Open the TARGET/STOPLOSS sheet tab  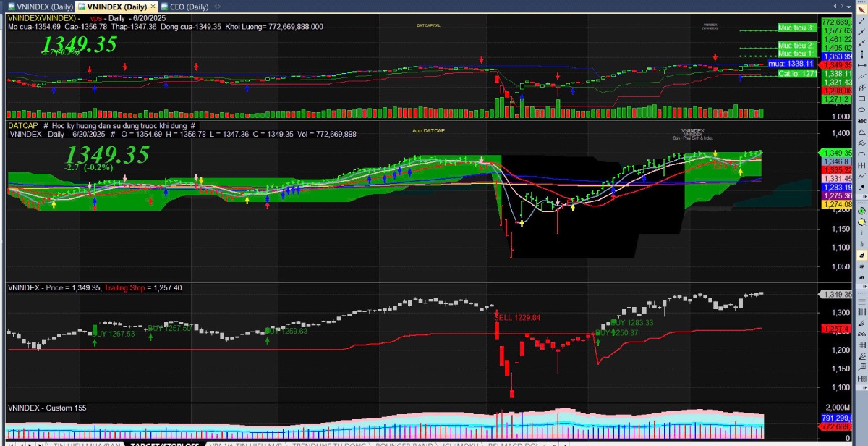pos(163,443)
